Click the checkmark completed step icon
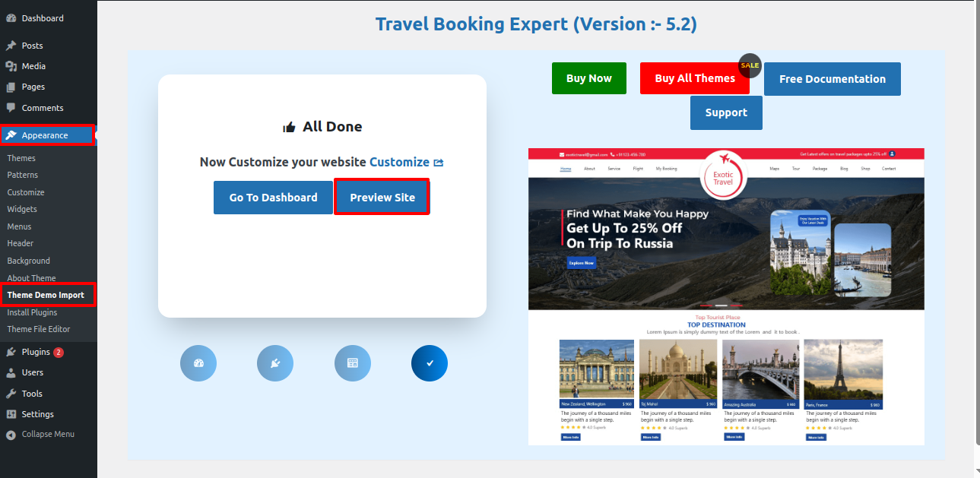980x478 pixels. point(430,363)
